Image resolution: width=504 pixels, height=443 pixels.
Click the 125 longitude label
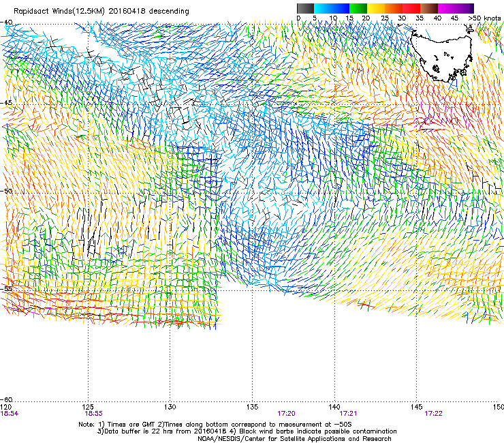coord(88,407)
